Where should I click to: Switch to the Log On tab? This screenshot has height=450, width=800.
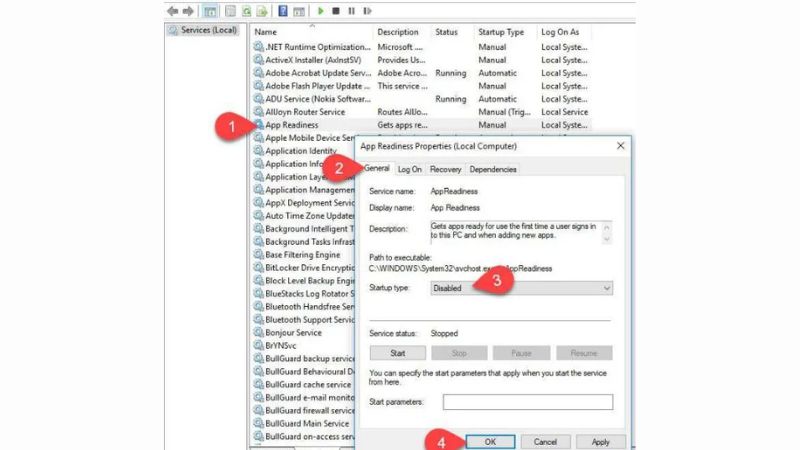point(410,170)
